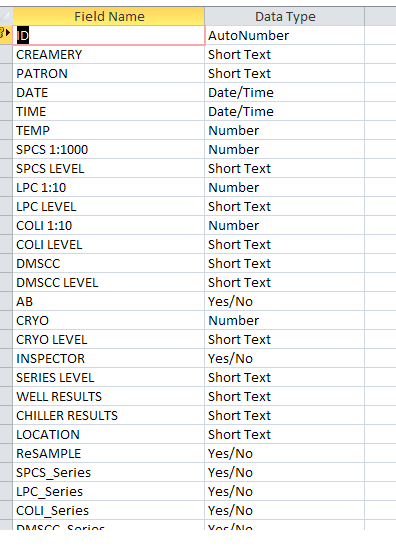This screenshot has width=396, height=547.
Task: Open the Data Type cell for CREAMERY
Action: click(x=284, y=54)
